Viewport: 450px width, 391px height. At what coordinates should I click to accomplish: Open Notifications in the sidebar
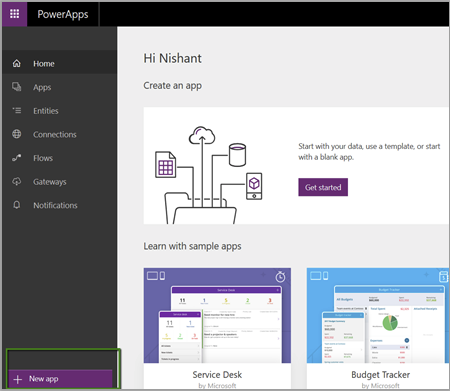pos(59,205)
